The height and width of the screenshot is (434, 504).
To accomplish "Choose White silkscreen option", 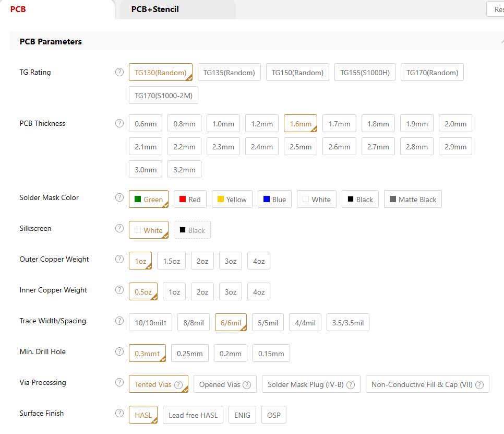I will (149, 230).
